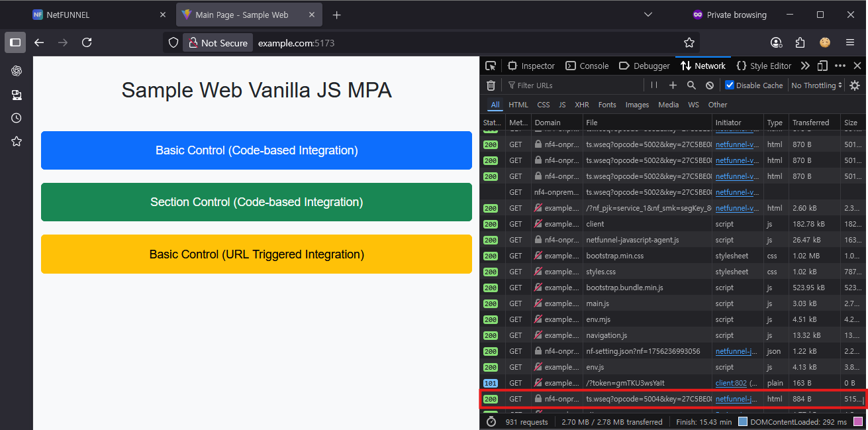Open network settings gear icon
Image resolution: width=868 pixels, height=430 pixels.
point(855,85)
